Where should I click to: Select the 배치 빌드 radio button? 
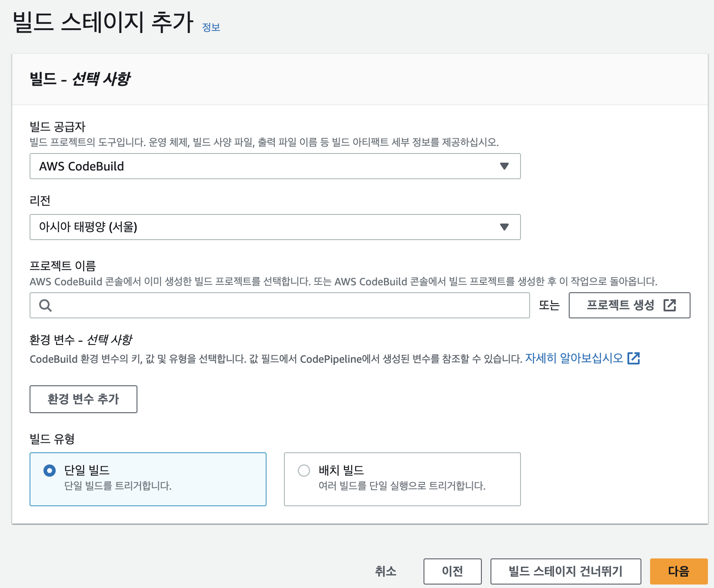point(304,470)
